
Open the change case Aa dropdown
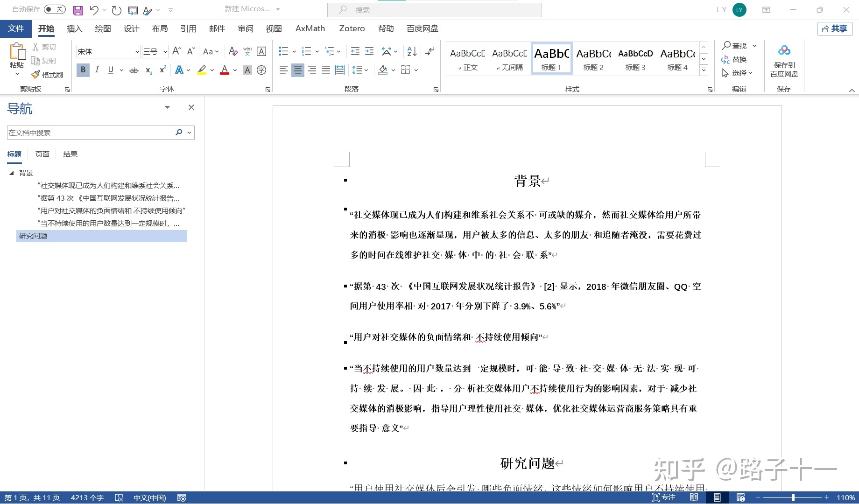click(211, 51)
